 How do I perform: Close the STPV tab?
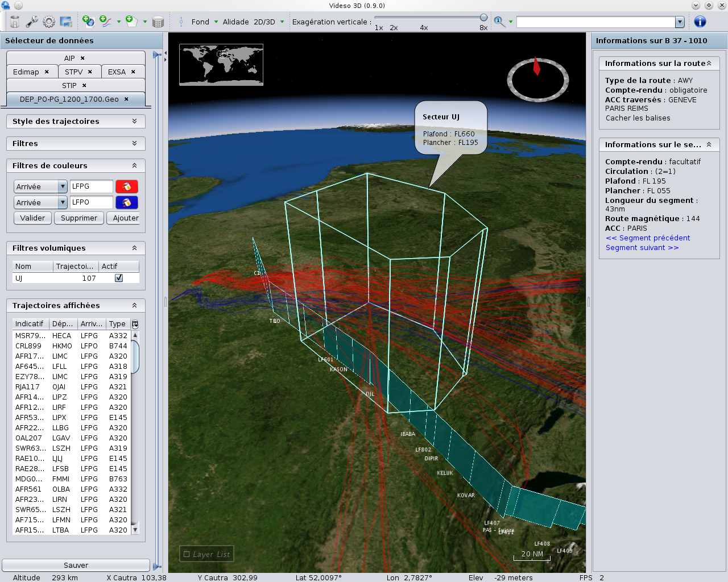[x=90, y=72]
